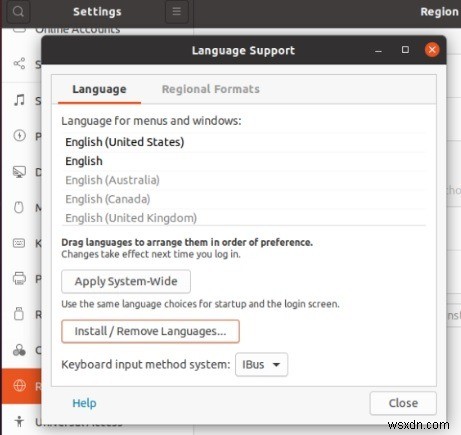Close Language Support with orange X

pos(432,50)
